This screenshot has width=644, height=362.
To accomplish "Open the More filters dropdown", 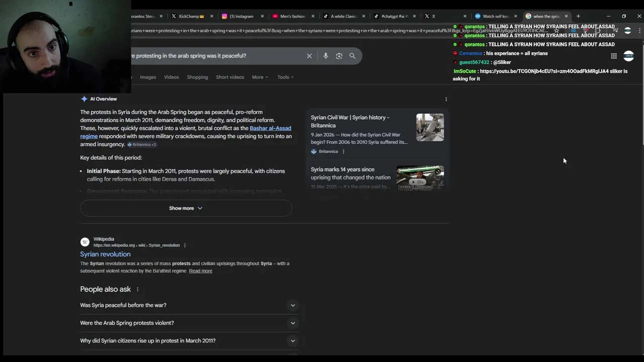I will click(260, 77).
